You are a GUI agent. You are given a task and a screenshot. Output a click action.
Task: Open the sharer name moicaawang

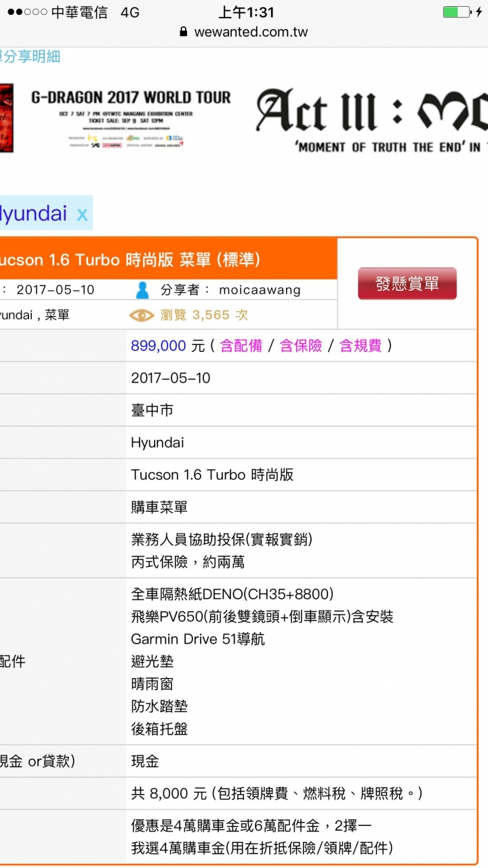260,290
